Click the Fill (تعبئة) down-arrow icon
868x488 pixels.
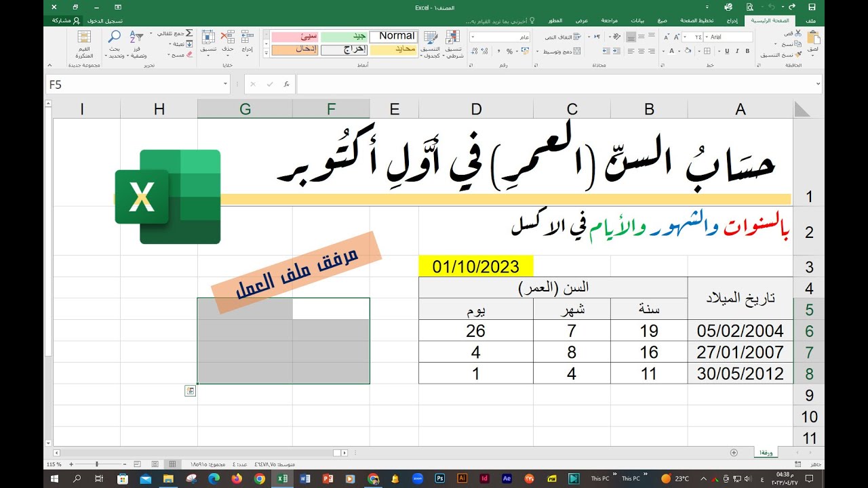pyautogui.click(x=189, y=43)
